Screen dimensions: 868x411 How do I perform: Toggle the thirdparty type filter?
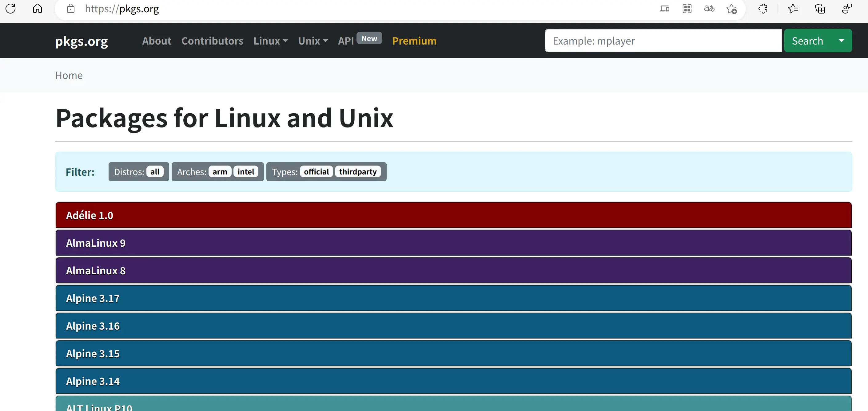358,172
